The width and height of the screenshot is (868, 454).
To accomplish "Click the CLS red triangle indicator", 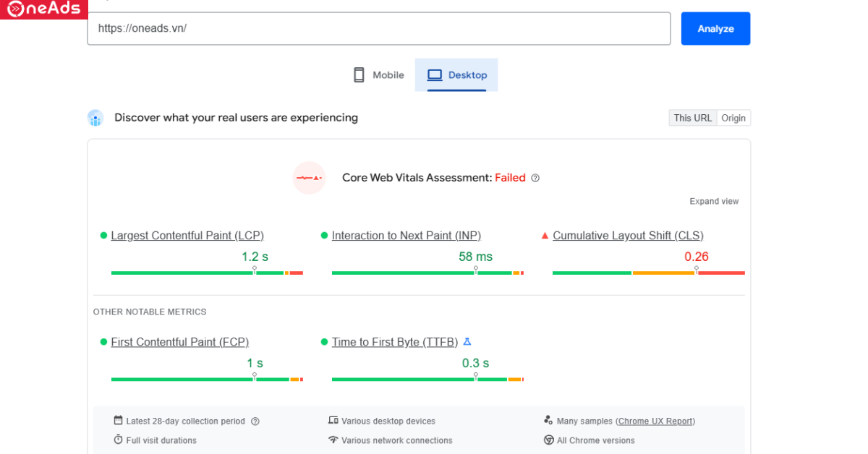I will pyautogui.click(x=545, y=236).
